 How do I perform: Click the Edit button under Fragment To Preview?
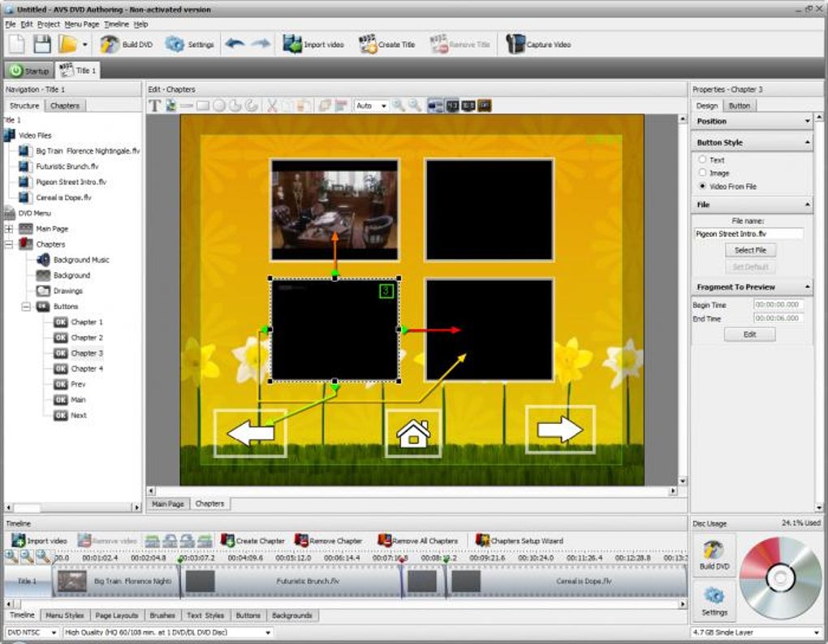click(750, 335)
